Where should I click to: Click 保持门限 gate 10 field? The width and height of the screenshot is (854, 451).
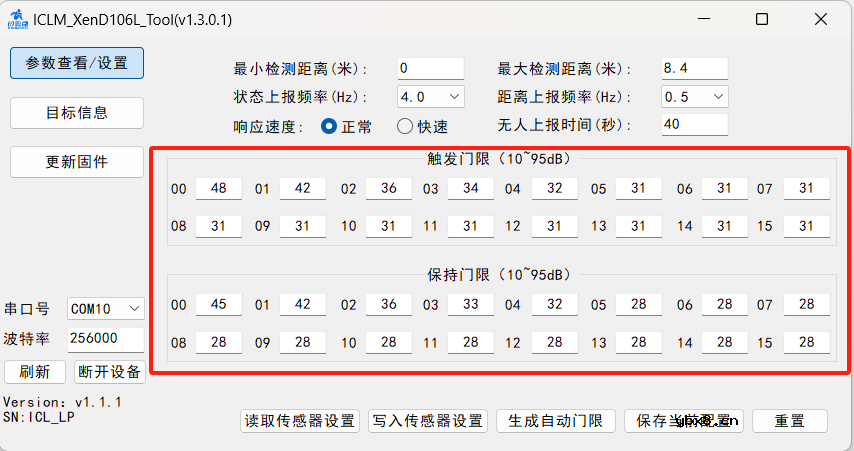click(x=389, y=343)
